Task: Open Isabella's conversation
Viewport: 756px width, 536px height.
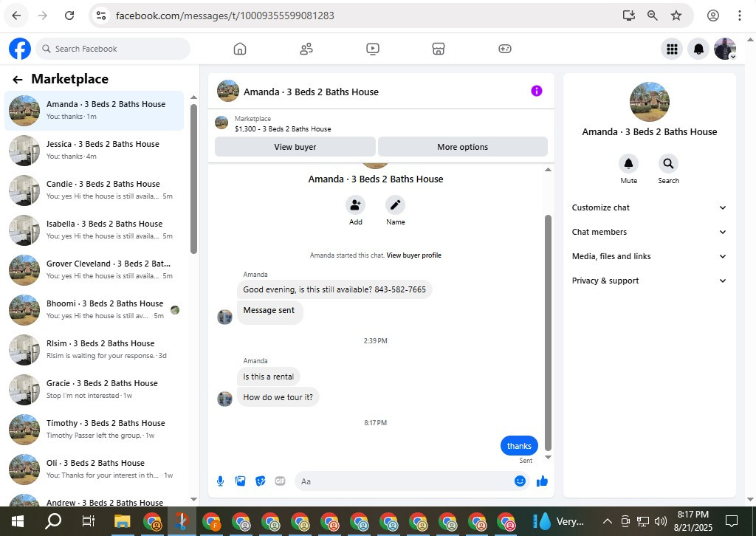Action: (x=94, y=230)
